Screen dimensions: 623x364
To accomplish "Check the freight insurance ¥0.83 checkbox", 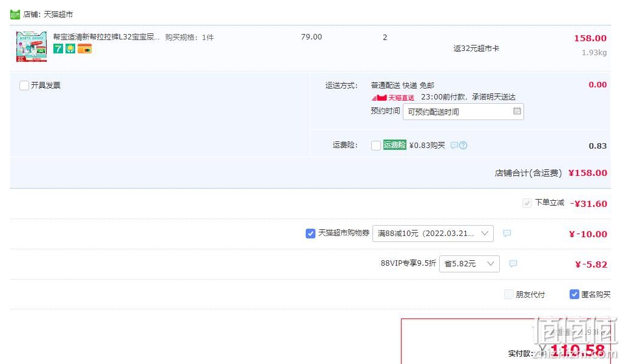I will (376, 146).
